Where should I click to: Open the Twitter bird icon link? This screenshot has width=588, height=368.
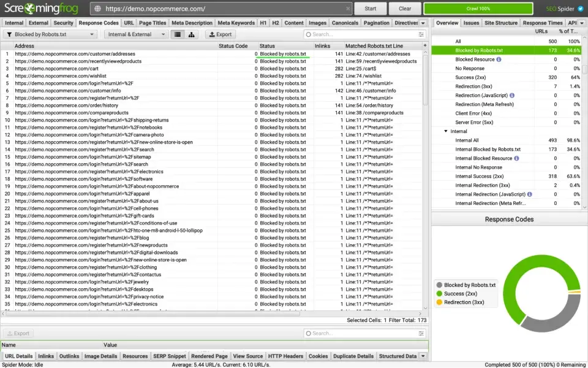point(581,9)
